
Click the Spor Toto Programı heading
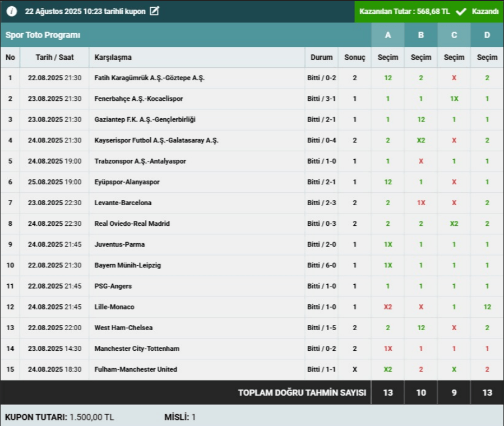tap(43, 35)
